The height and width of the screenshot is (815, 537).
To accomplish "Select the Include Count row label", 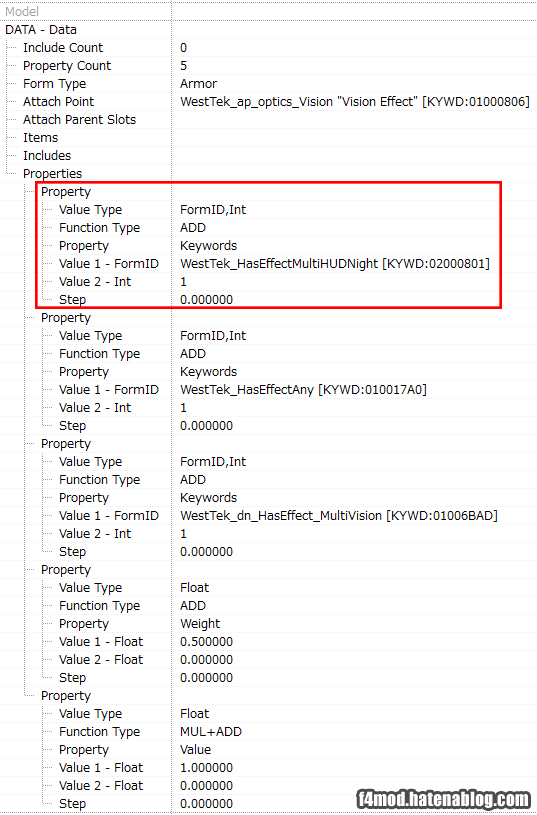I will 63,48.
